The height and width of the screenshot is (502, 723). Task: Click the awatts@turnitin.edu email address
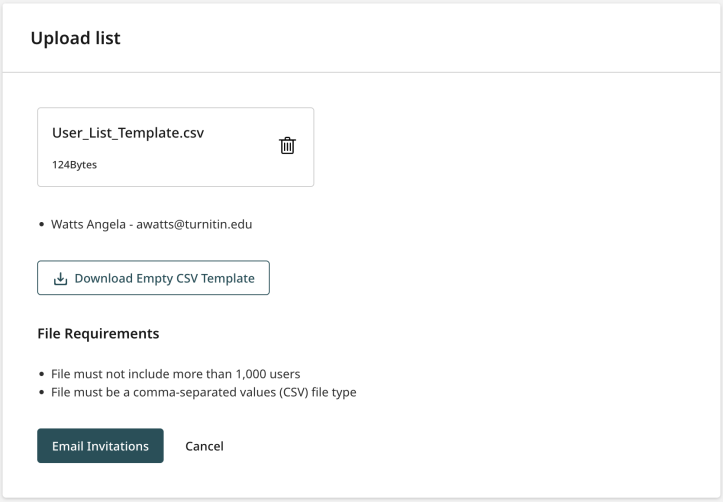tap(194, 224)
